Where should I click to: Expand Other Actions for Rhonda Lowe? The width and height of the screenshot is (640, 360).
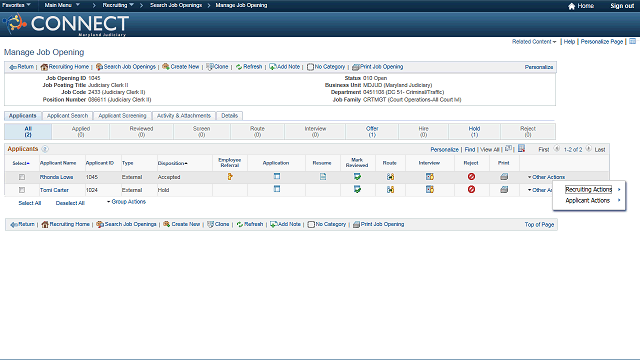tap(547, 177)
